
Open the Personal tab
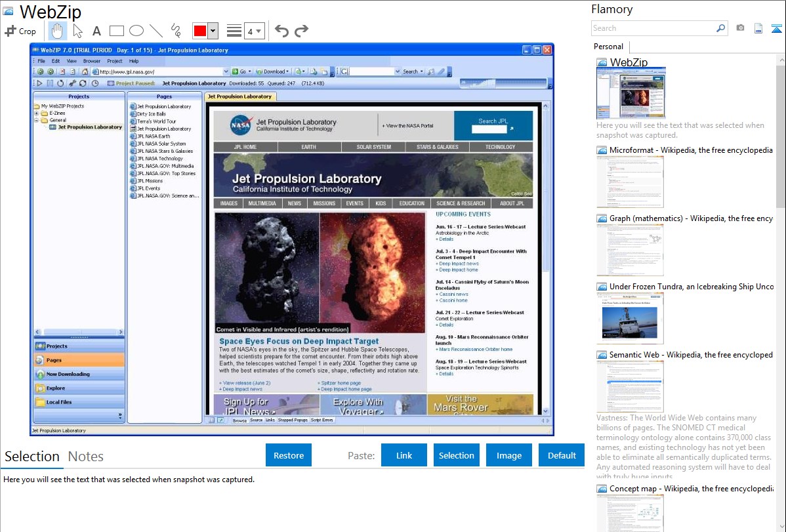609,47
